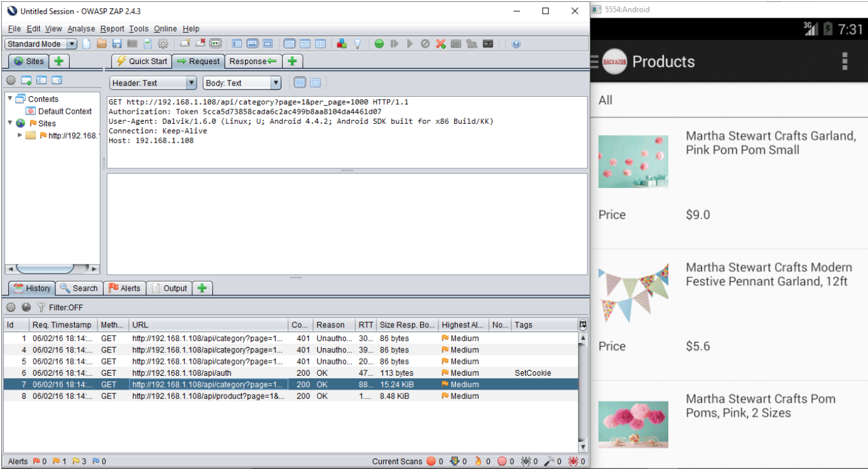Switch to the Output tab
The height and width of the screenshot is (475, 868).
click(x=169, y=288)
